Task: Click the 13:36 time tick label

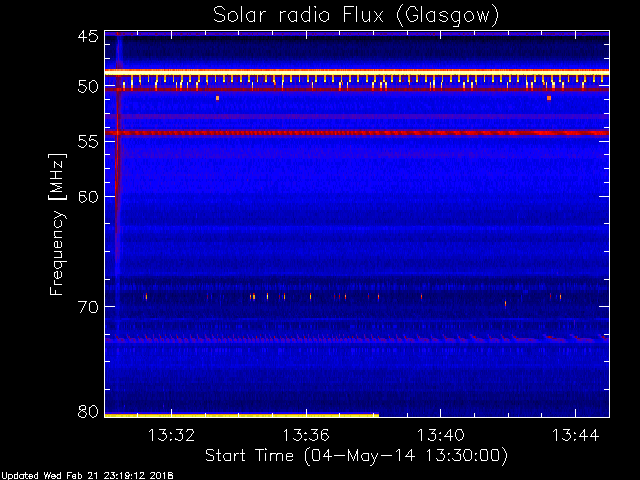Action: [306, 435]
